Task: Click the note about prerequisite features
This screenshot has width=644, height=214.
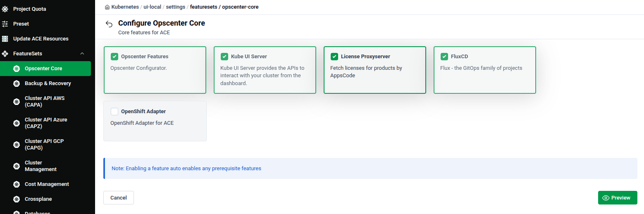Action: click(186, 169)
